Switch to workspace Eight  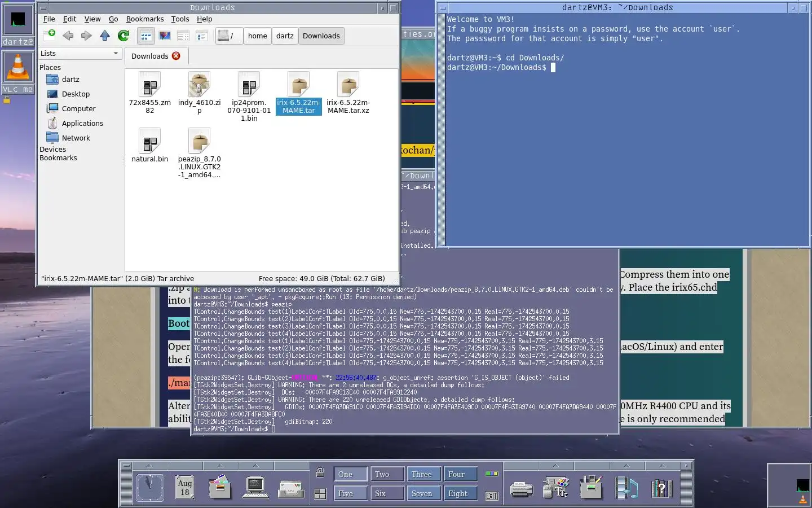tap(460, 493)
